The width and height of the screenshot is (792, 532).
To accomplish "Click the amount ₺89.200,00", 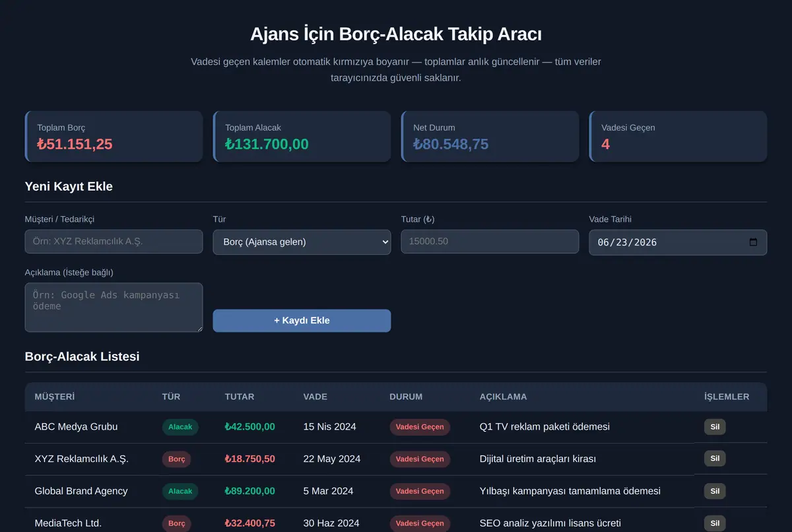I will coord(250,491).
